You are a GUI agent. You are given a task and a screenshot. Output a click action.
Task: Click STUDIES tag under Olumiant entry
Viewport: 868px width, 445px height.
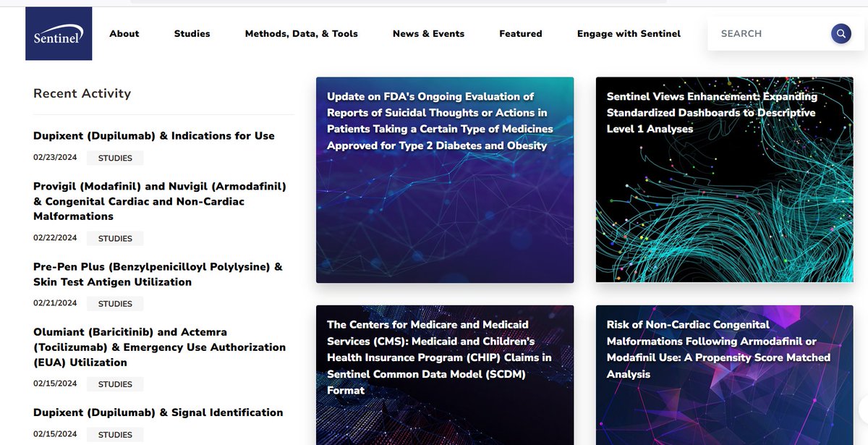tap(115, 384)
